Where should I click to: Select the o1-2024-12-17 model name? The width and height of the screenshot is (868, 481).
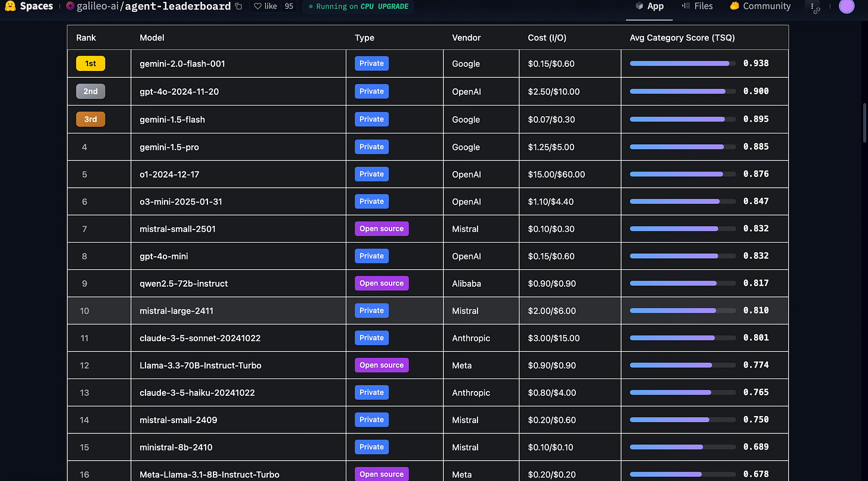[169, 174]
